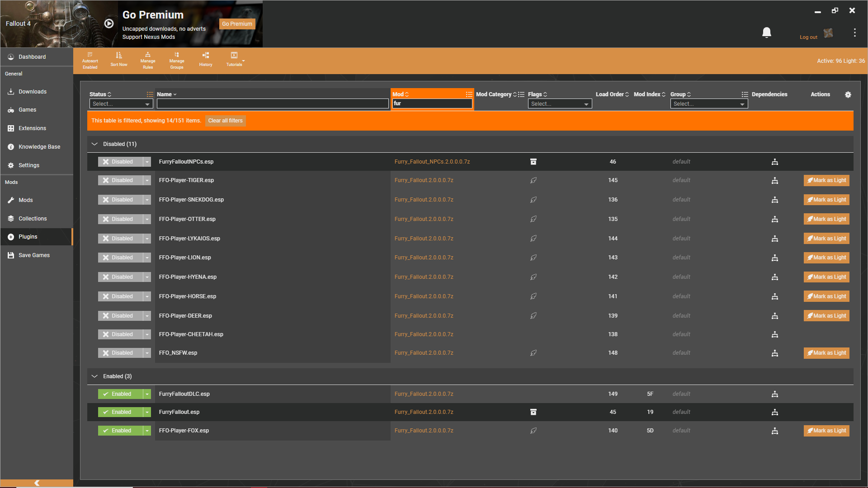Open the Group filter dropdown
The height and width of the screenshot is (488, 868).
709,104
